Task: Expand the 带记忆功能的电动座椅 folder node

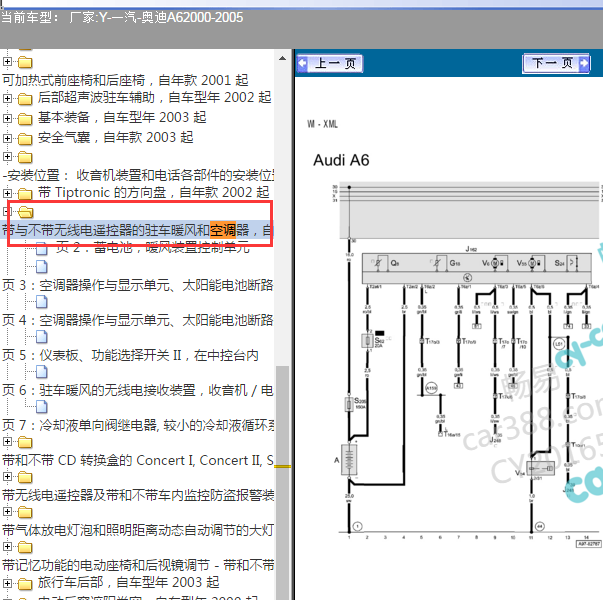Action: 7,546
